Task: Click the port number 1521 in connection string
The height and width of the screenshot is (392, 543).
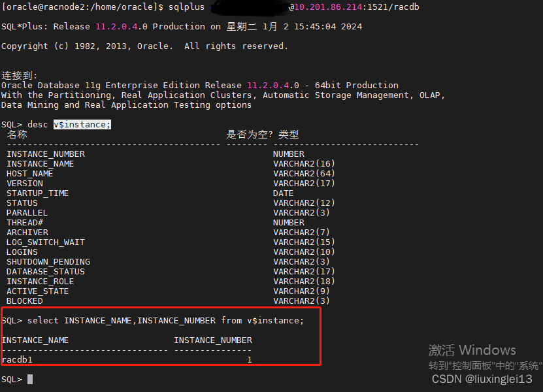Action: [x=353, y=7]
